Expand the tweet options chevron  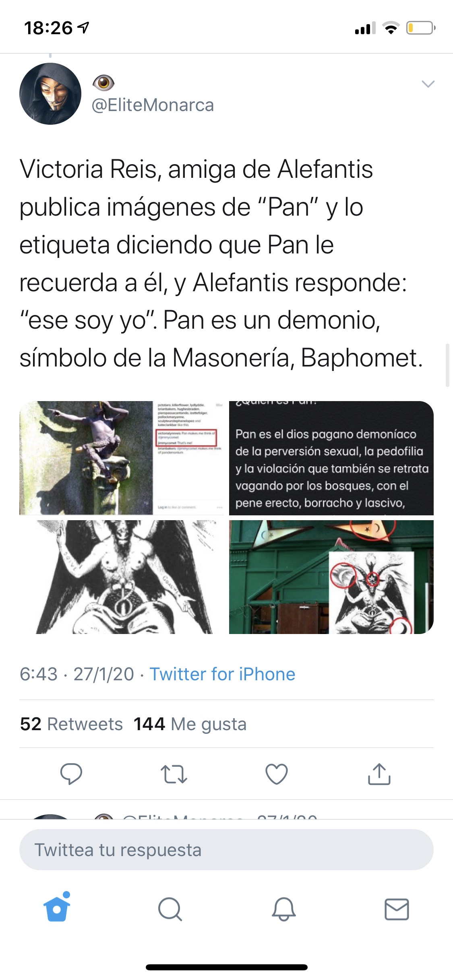[x=428, y=84]
